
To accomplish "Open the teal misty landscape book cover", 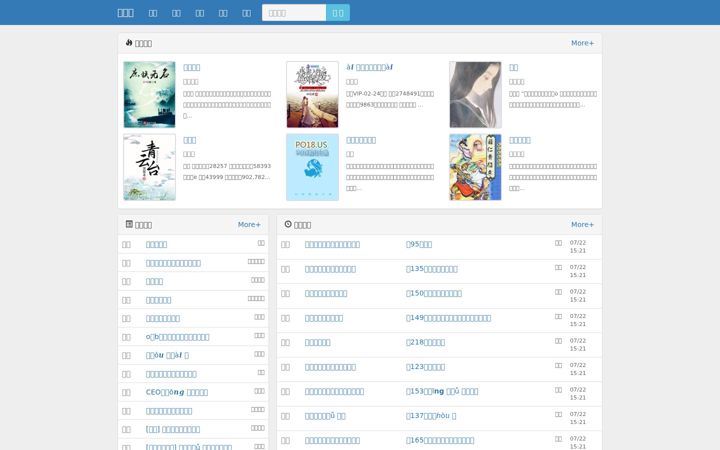I will pos(149,95).
